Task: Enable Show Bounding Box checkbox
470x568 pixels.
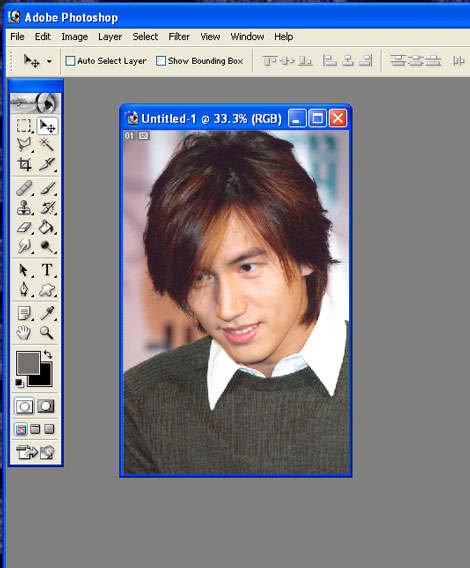Action: pos(161,61)
